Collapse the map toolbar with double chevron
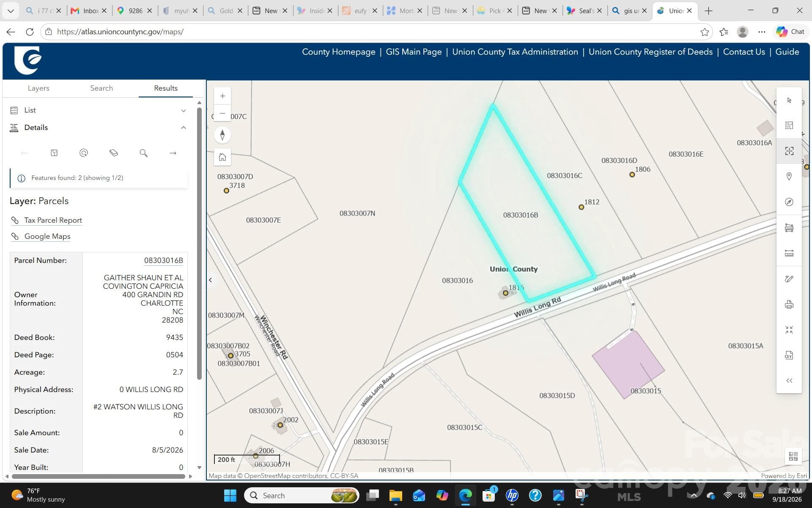 [x=789, y=381]
